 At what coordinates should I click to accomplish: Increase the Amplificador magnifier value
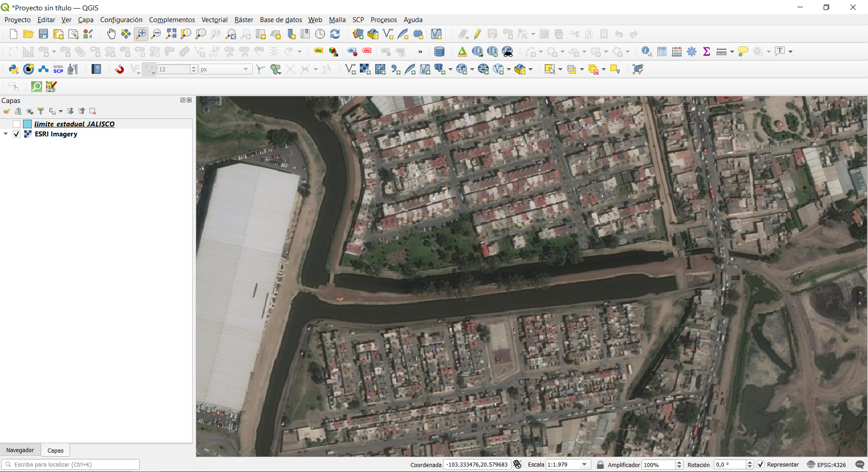point(679,462)
